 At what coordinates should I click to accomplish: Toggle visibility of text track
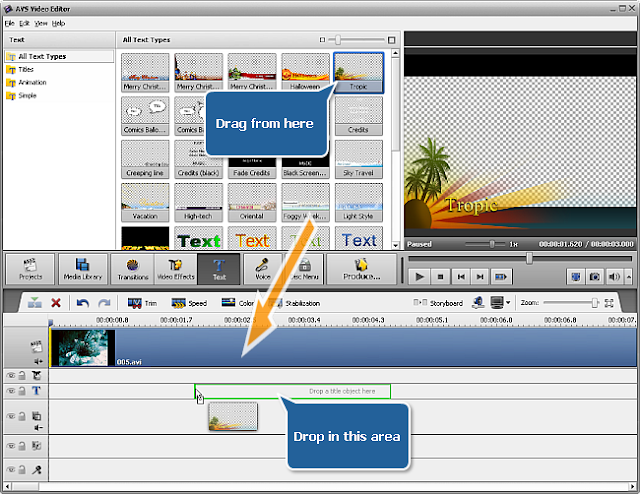11,391
